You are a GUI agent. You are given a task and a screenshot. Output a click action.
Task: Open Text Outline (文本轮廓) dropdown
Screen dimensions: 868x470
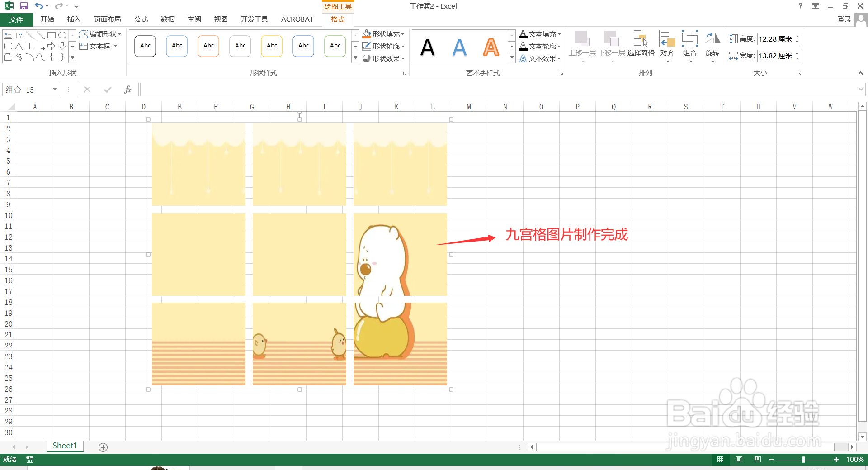tap(540, 46)
